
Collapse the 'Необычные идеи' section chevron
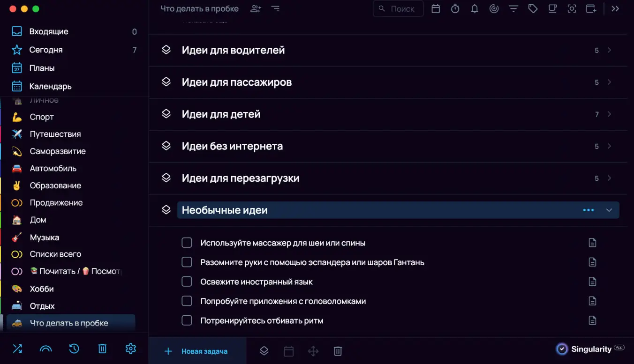609,210
